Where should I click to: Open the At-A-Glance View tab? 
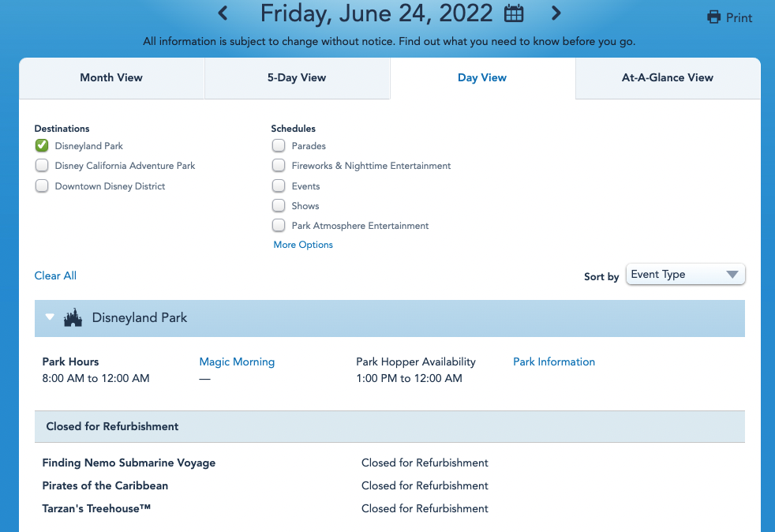668,78
